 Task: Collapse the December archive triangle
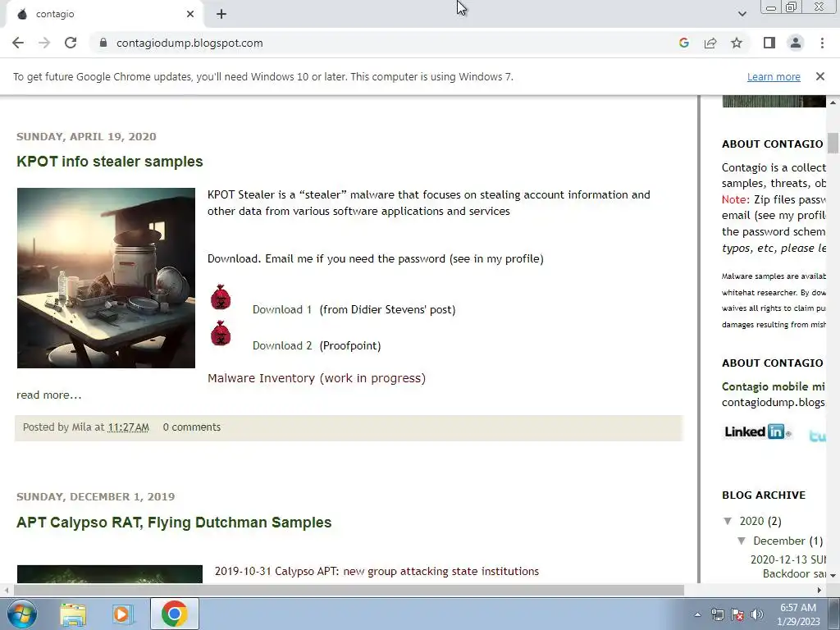tap(742, 541)
